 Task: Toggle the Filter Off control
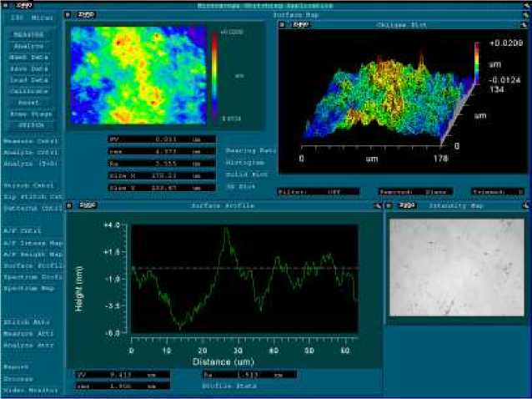(x=319, y=192)
